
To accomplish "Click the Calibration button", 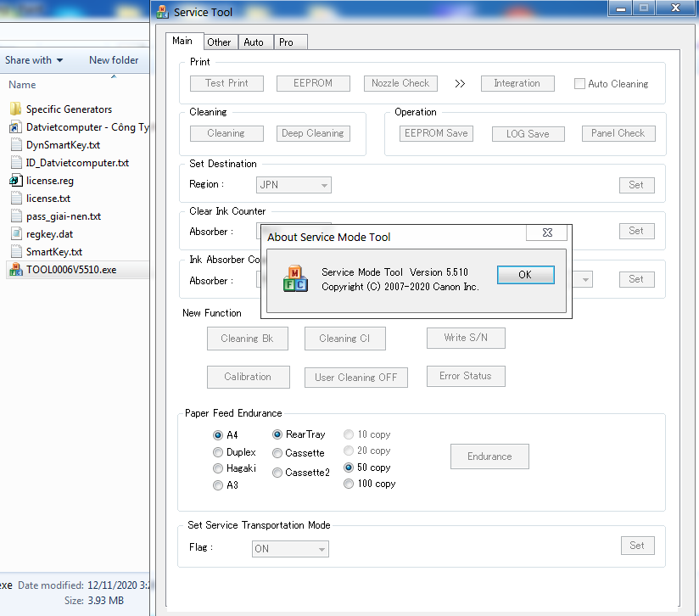I will 249,377.
